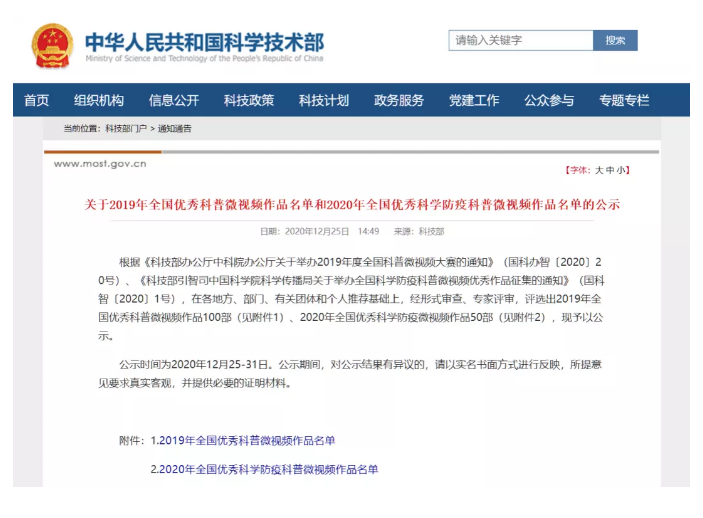This screenshot has width=703, height=518.
Task: Navigate to 科技计划 section
Action: 324,100
